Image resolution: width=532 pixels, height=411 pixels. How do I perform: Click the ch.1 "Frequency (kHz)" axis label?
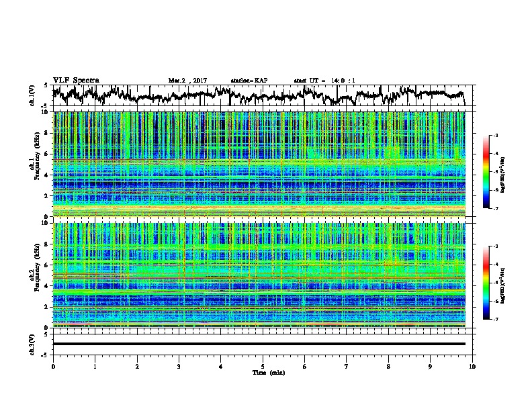click(37, 156)
